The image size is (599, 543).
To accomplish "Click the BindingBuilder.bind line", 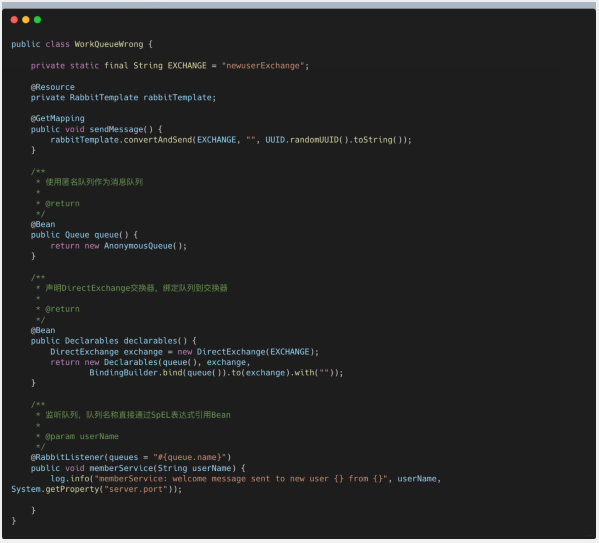I will (216, 373).
